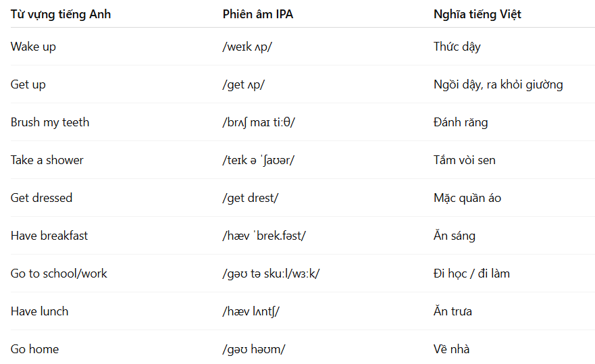Click the 'Từ vựng tiếng Anh' column header
The width and height of the screenshot is (595, 364).
pyautogui.click(x=61, y=14)
